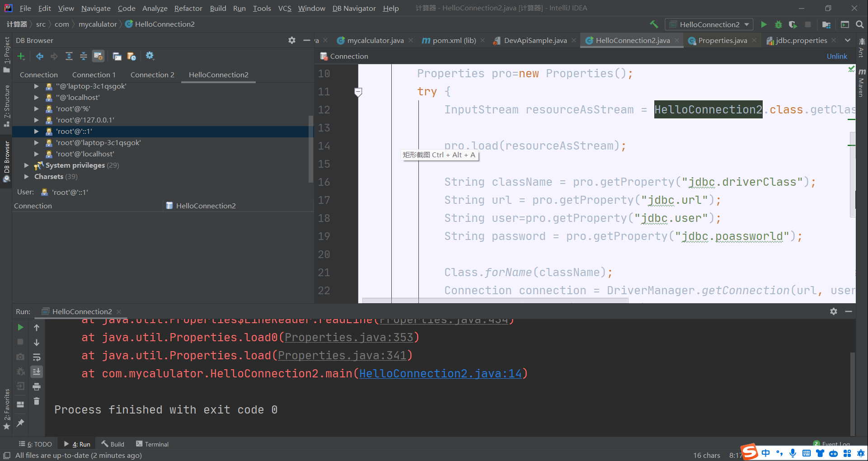Open DB Browser blue gear settings icon

(x=150, y=56)
